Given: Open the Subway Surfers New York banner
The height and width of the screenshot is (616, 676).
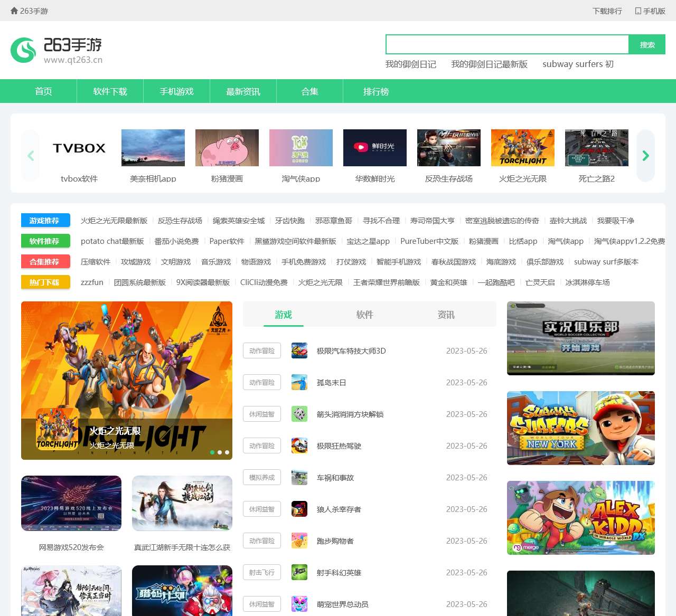Looking at the screenshot, I should click(581, 428).
